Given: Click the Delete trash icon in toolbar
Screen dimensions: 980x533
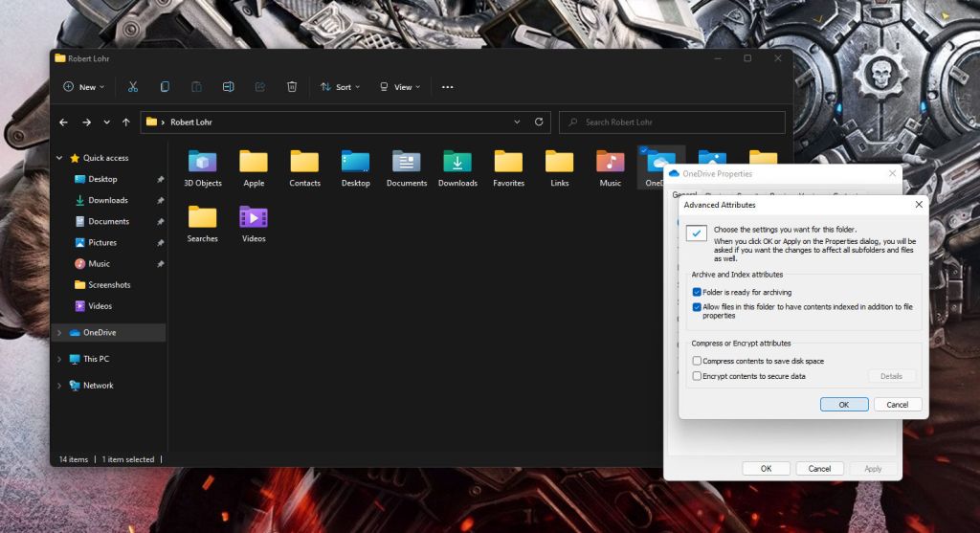Looking at the screenshot, I should (292, 87).
